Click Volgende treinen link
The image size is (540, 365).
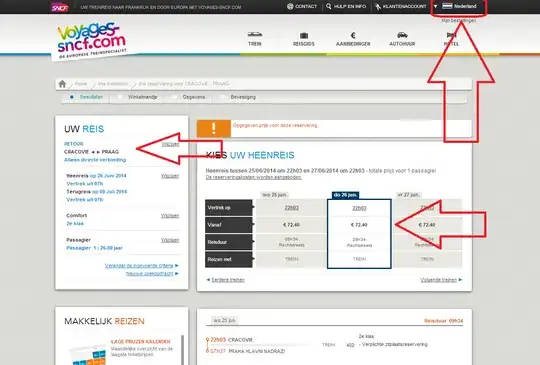[x=438, y=280]
